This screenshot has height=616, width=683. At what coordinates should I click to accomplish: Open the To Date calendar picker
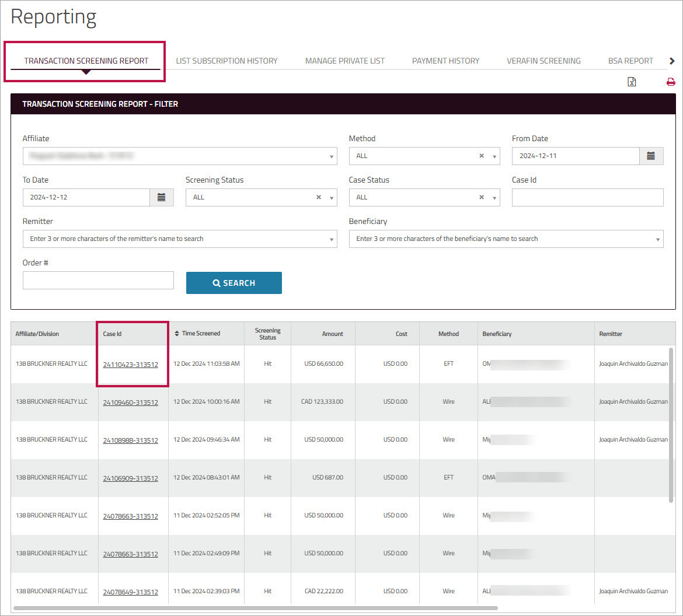point(162,197)
